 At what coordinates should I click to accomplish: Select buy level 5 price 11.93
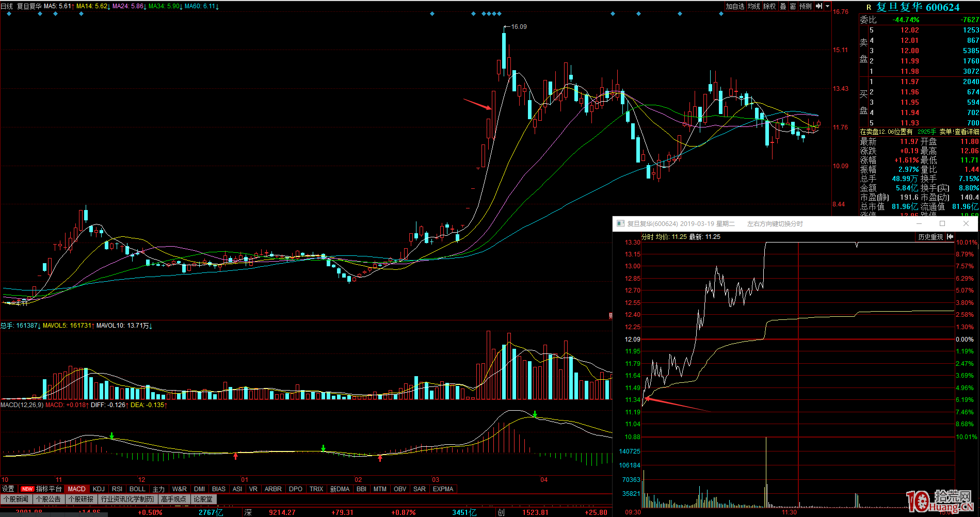(910, 123)
